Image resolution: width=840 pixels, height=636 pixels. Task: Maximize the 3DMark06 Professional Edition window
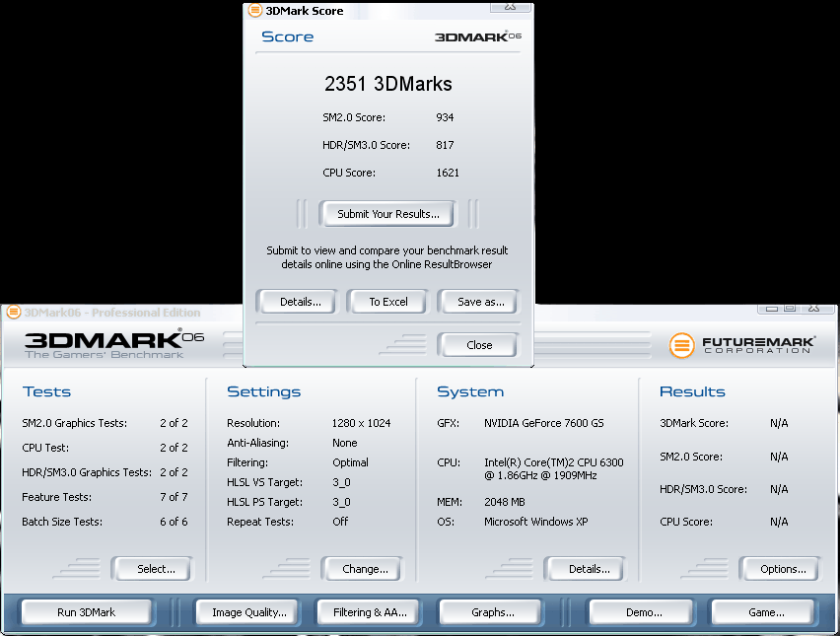pos(790,309)
